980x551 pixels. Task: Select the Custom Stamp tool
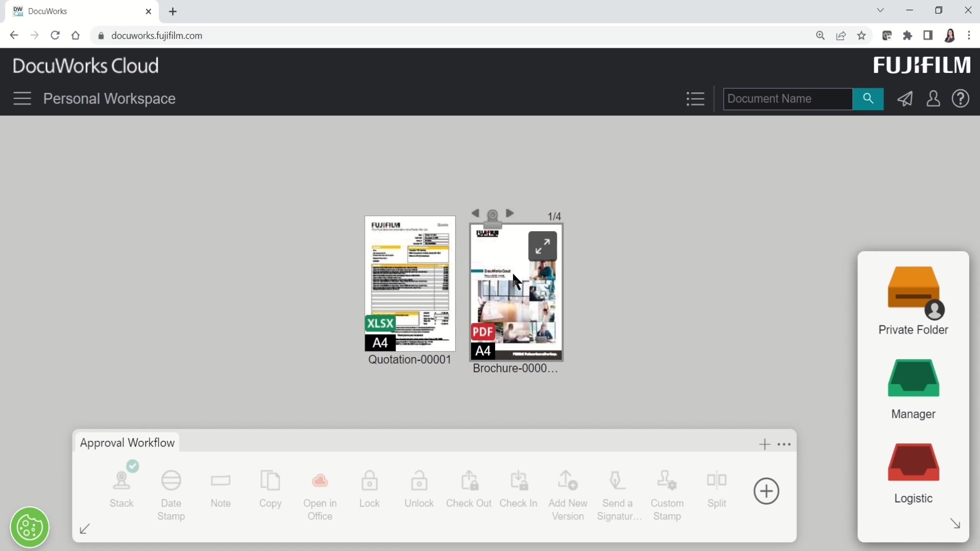pyautogui.click(x=667, y=496)
